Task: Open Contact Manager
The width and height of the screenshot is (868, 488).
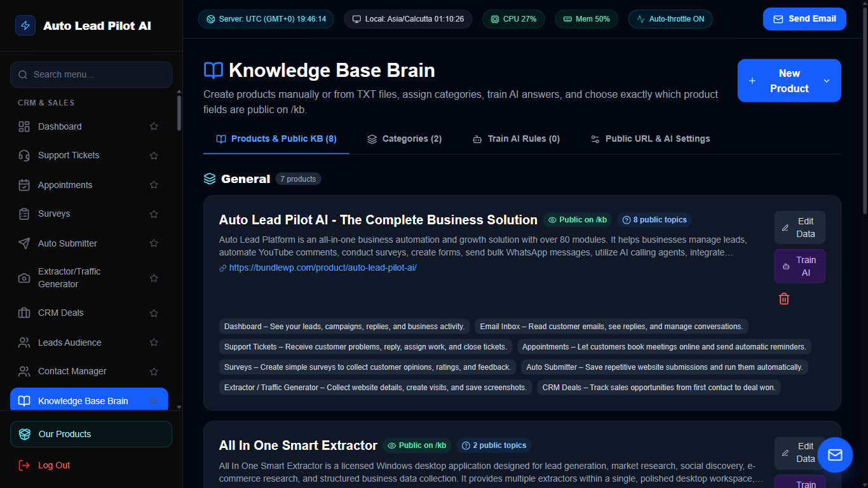Action: [89, 372]
